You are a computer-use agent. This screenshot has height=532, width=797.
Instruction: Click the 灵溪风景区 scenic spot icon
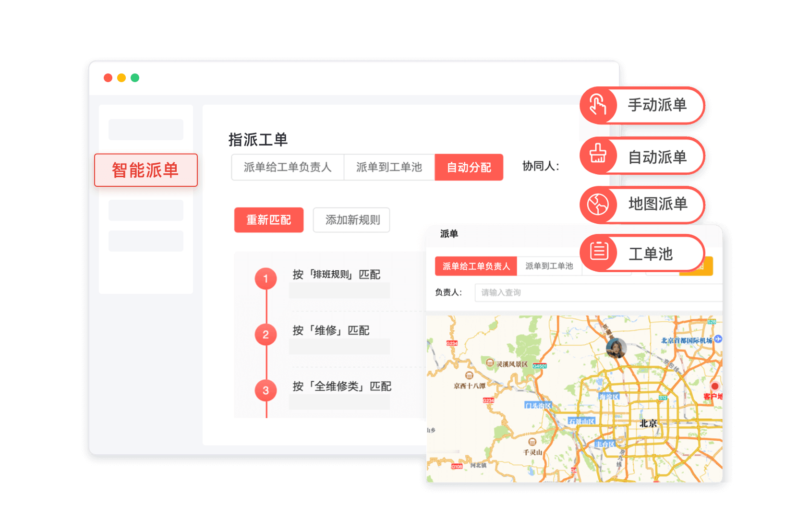[x=490, y=363]
